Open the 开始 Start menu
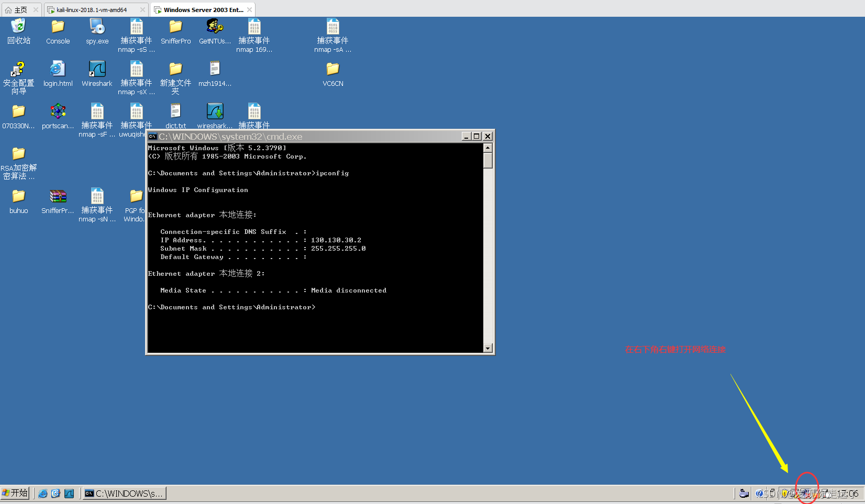Viewport: 865px width, 504px height. [x=15, y=494]
